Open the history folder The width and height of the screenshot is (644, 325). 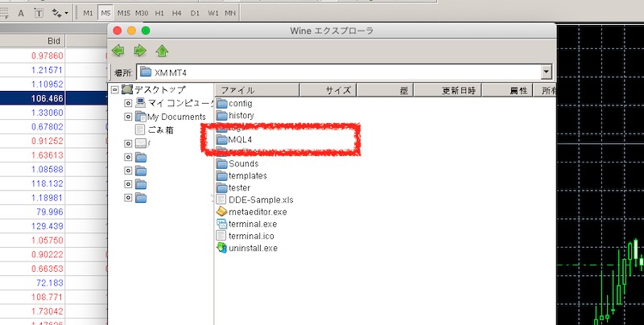(235, 115)
